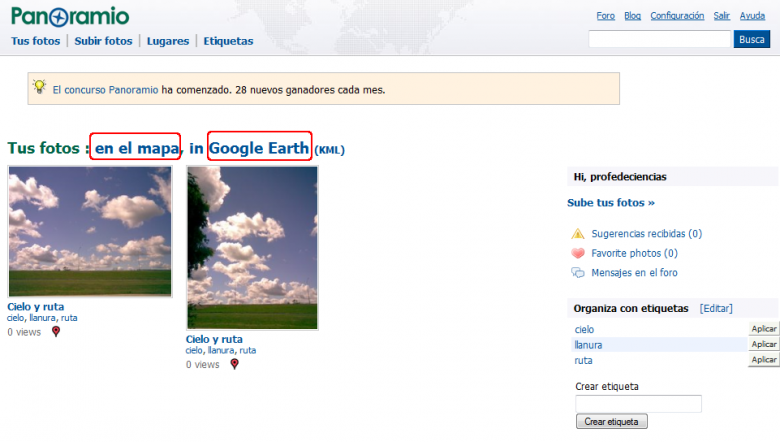This screenshot has width=780, height=442.
Task: Click Editar next to Organiza con etiquetas
Action: coord(716,308)
